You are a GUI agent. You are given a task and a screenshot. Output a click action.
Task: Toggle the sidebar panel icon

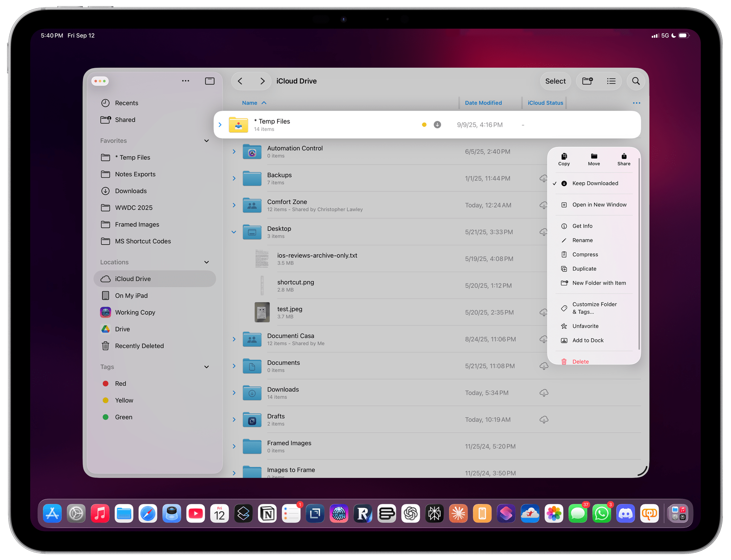pyautogui.click(x=210, y=81)
